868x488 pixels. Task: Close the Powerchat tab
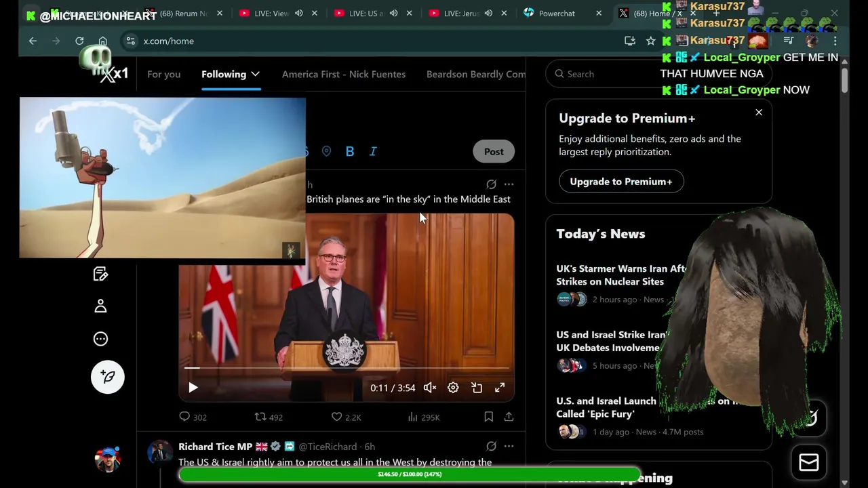(598, 13)
